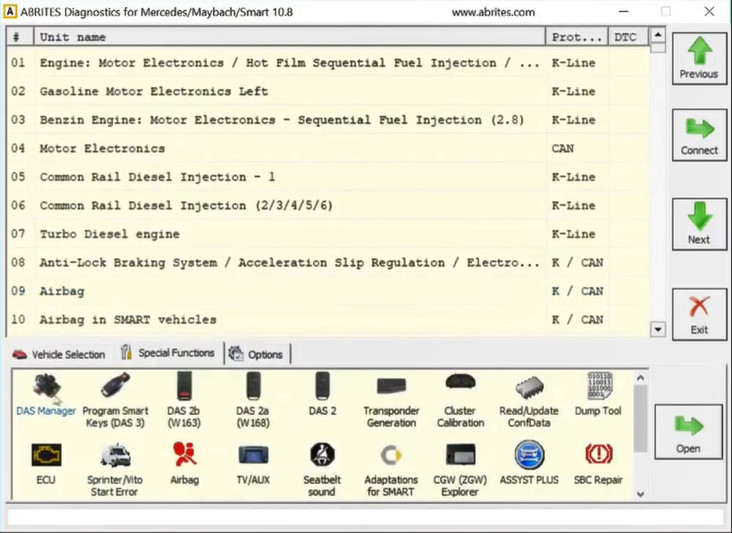Viewport: 732px width, 533px height.
Task: Click the Open button
Action: (688, 432)
